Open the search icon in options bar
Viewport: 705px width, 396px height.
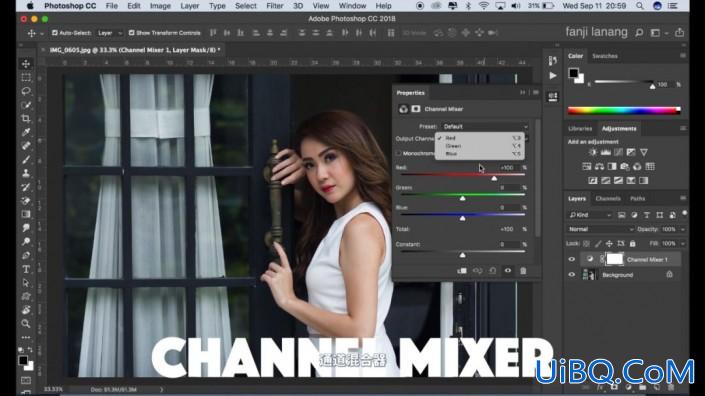639,32
